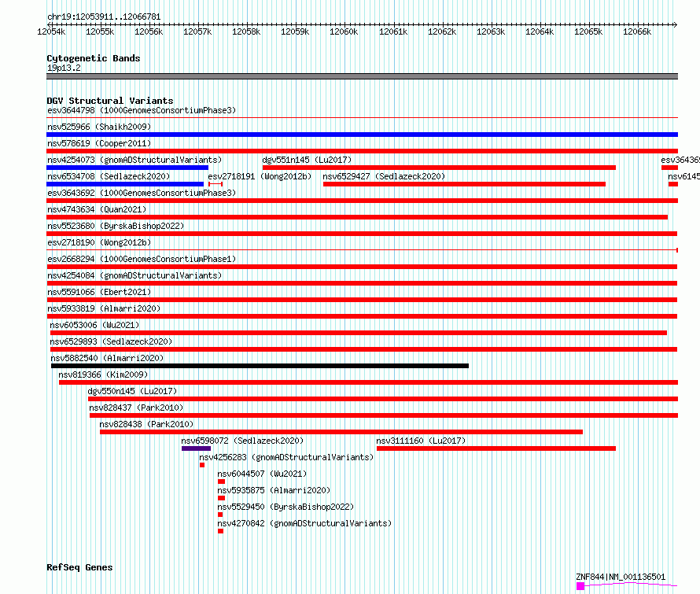The image size is (700, 594).
Task: Click the nsv6044507 Wu2021 red marker
Action: click(222, 481)
